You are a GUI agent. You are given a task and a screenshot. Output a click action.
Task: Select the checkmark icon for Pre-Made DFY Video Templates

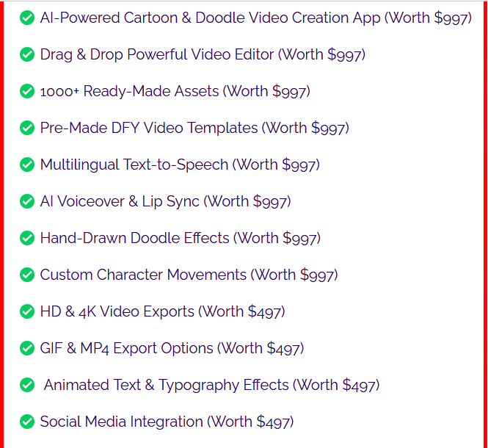pos(27,128)
